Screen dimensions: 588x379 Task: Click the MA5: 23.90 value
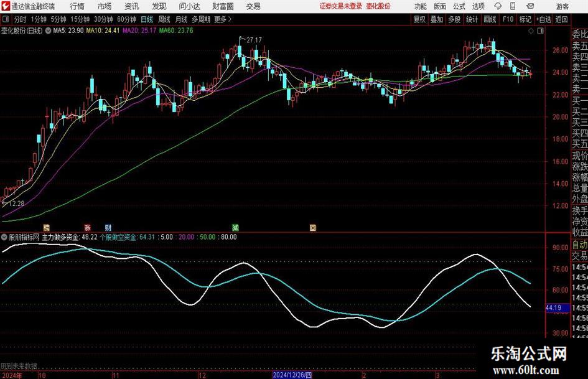[x=68, y=30]
